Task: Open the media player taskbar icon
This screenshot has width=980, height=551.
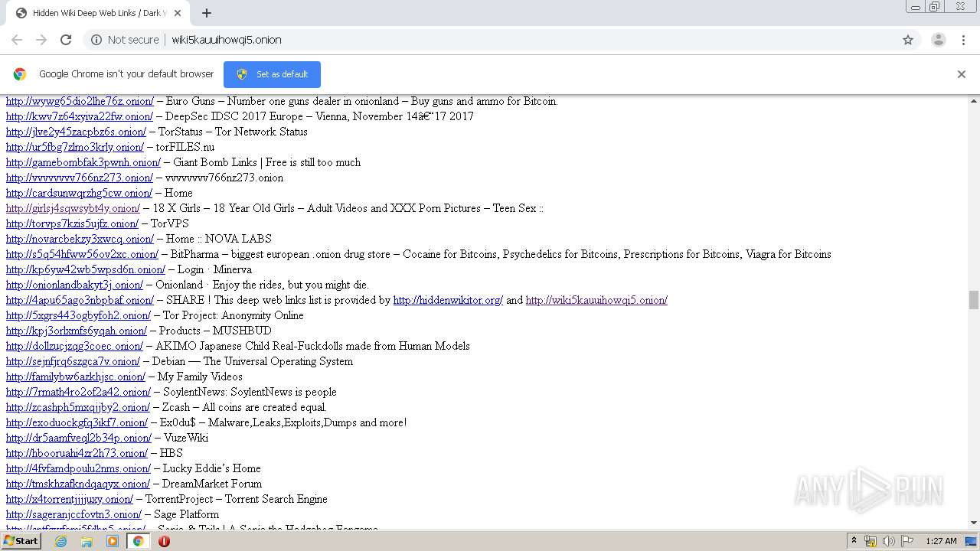Action: click(x=113, y=541)
